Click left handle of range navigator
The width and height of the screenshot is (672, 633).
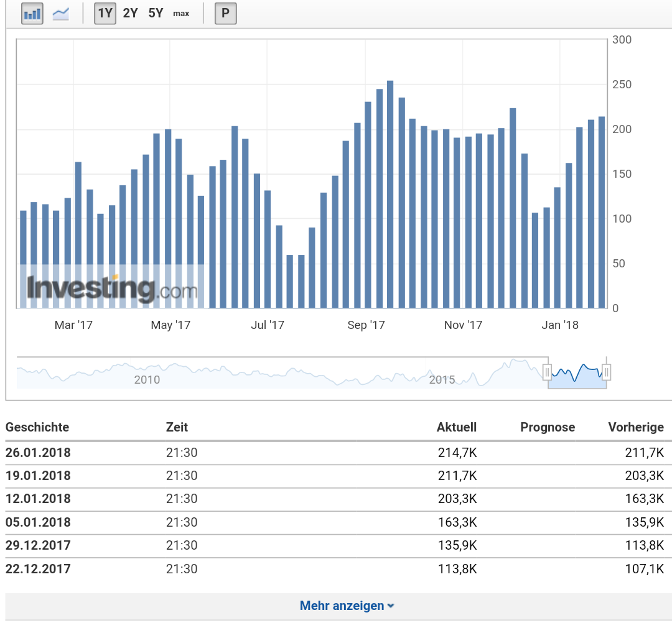(547, 372)
